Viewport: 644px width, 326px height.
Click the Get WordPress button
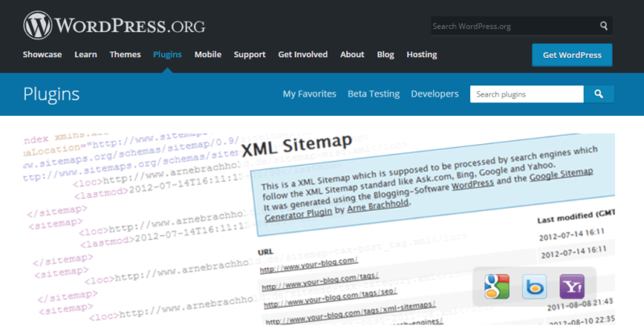point(572,55)
